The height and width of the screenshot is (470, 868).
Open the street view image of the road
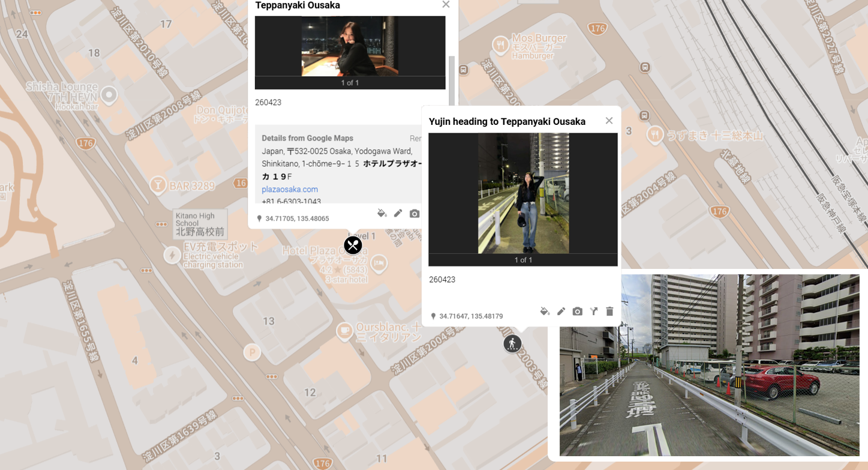pyautogui.click(x=710, y=365)
